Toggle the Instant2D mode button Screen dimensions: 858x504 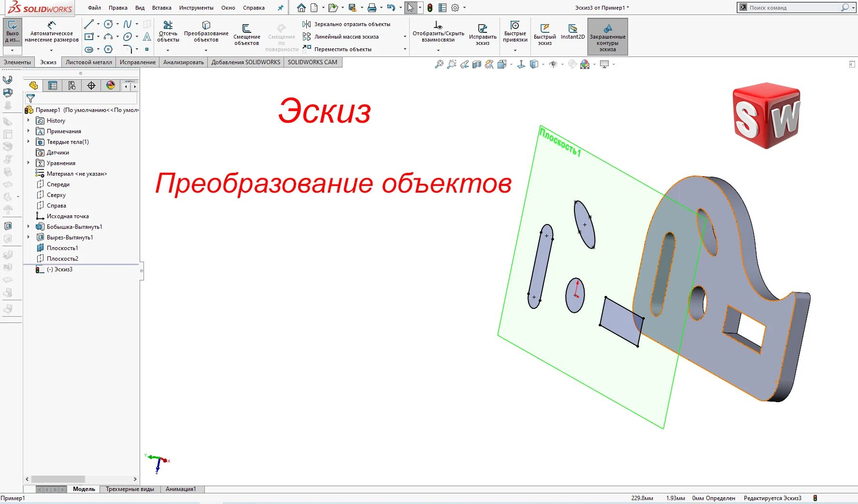click(572, 31)
